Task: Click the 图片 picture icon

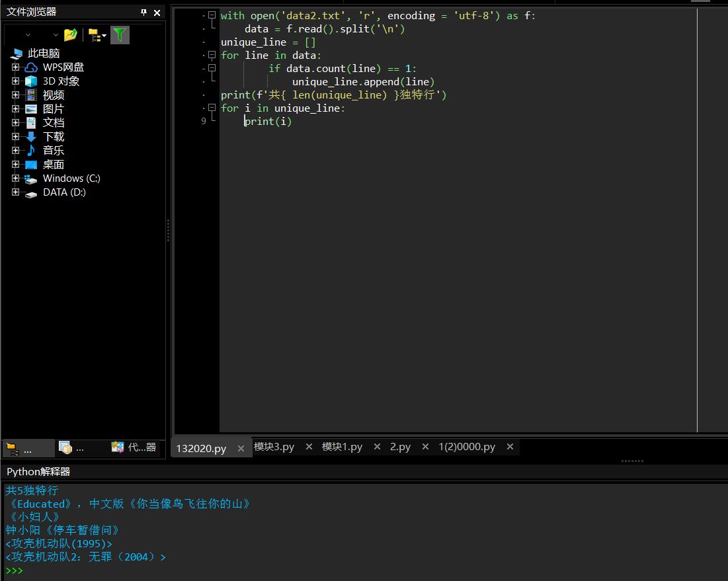Action: tap(31, 109)
